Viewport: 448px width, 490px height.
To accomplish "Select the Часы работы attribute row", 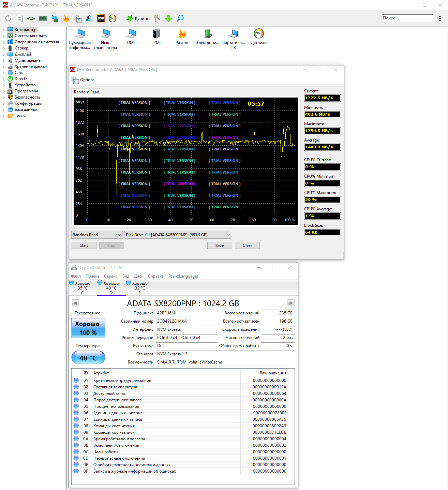I will point(180,452).
